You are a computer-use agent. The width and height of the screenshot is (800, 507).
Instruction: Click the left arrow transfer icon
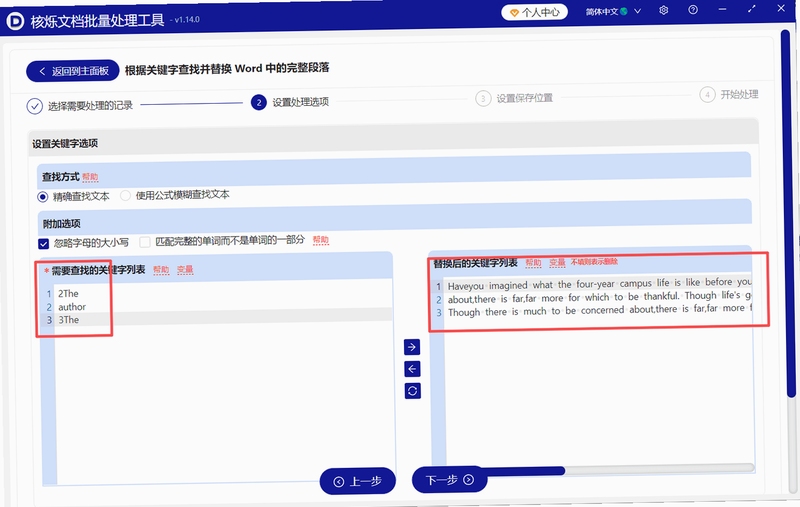tap(412, 369)
